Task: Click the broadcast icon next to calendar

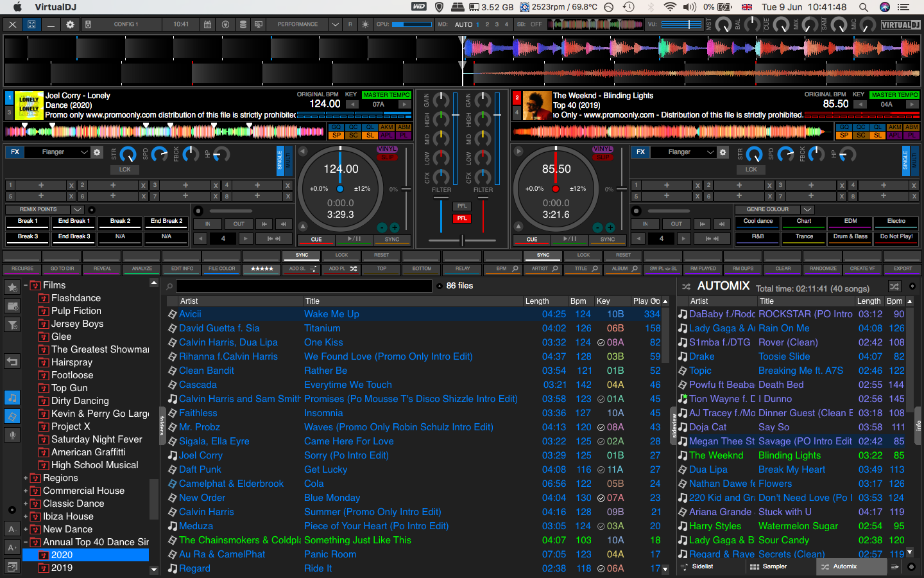Action: click(225, 24)
